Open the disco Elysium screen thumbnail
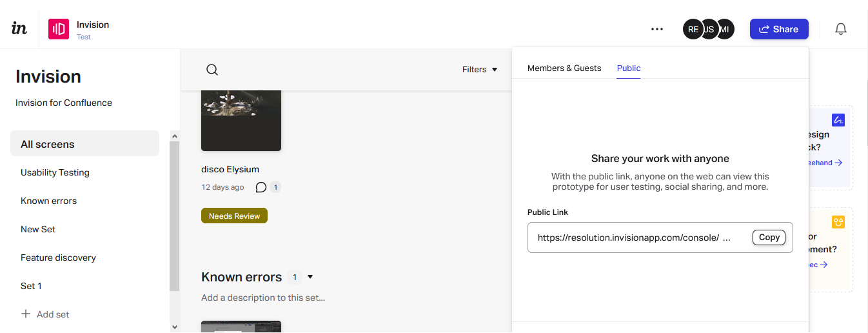Screen dimensions: 868x333 point(241,120)
